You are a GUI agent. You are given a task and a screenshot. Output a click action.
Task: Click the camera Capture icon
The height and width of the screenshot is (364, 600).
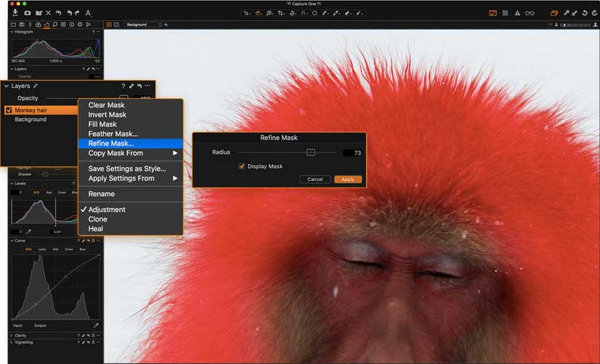click(x=27, y=13)
